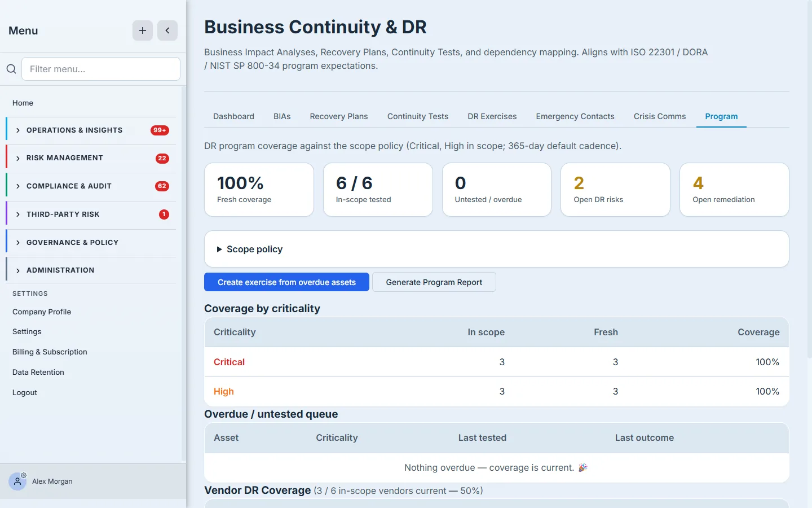Viewport: 812px width, 508px height.
Task: Click the Critical row 100% coverage value
Action: pyautogui.click(x=767, y=362)
